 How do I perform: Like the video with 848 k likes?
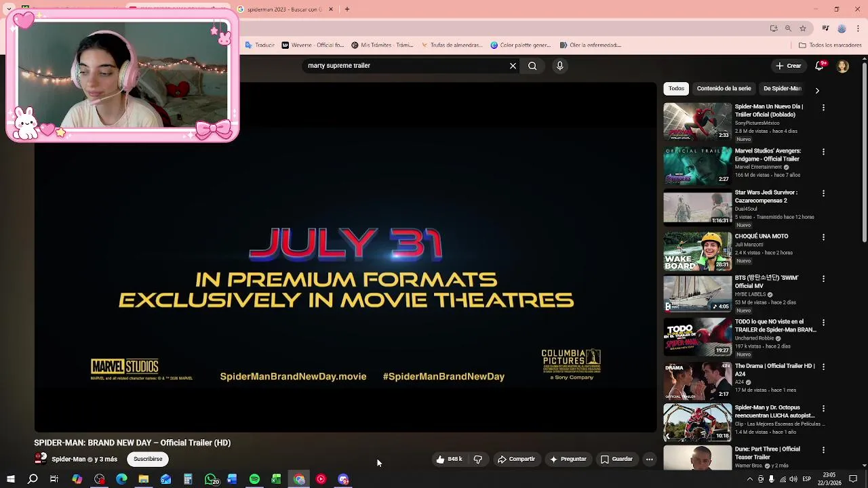449,459
